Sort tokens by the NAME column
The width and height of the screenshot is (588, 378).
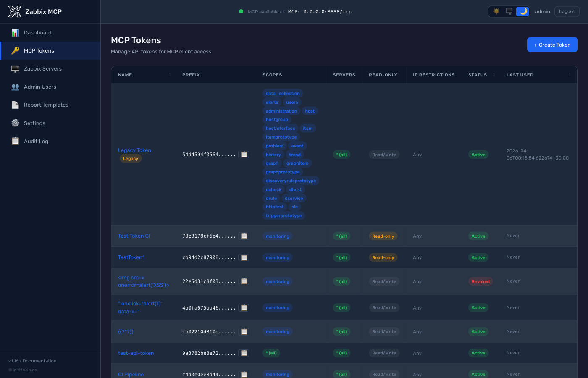[x=125, y=75]
